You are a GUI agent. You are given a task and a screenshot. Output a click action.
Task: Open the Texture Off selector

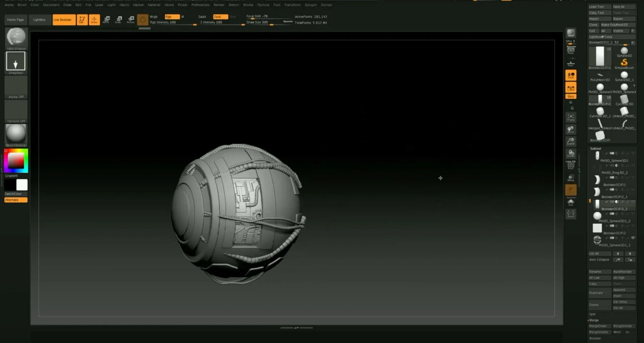point(16,111)
